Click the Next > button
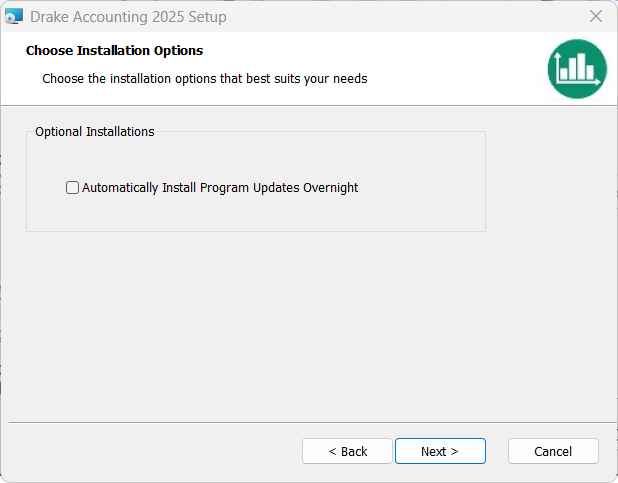Image resolution: width=618 pixels, height=483 pixels. pos(440,451)
